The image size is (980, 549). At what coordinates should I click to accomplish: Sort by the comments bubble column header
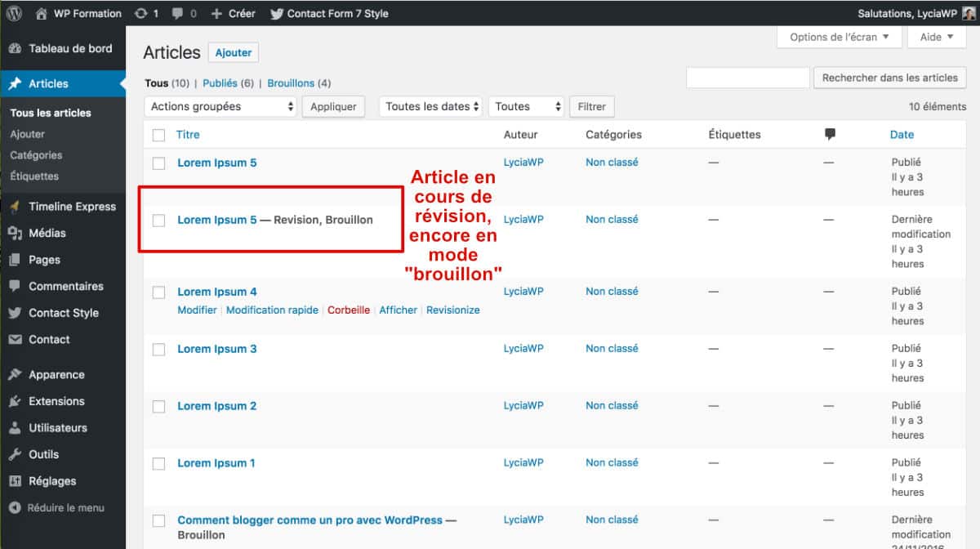(830, 134)
